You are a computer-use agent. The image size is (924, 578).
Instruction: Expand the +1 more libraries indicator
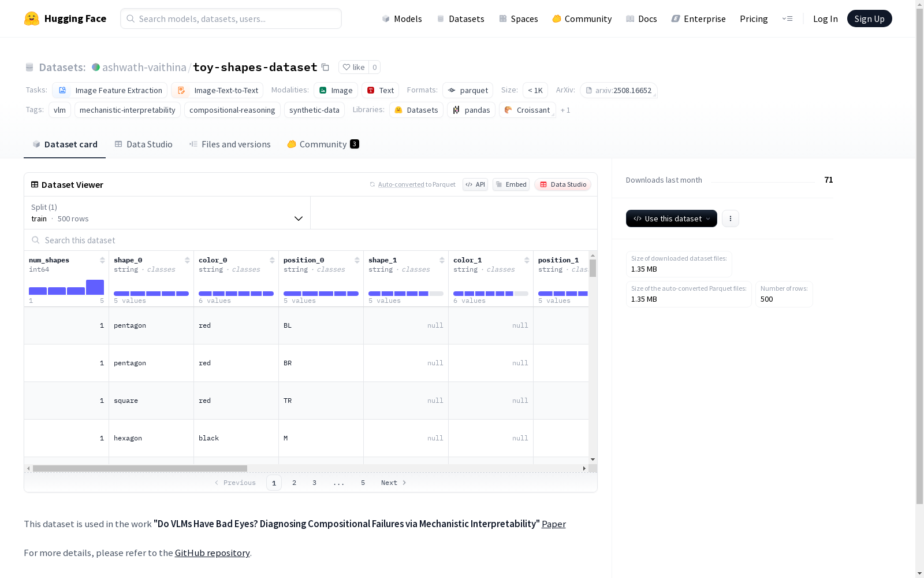(565, 110)
